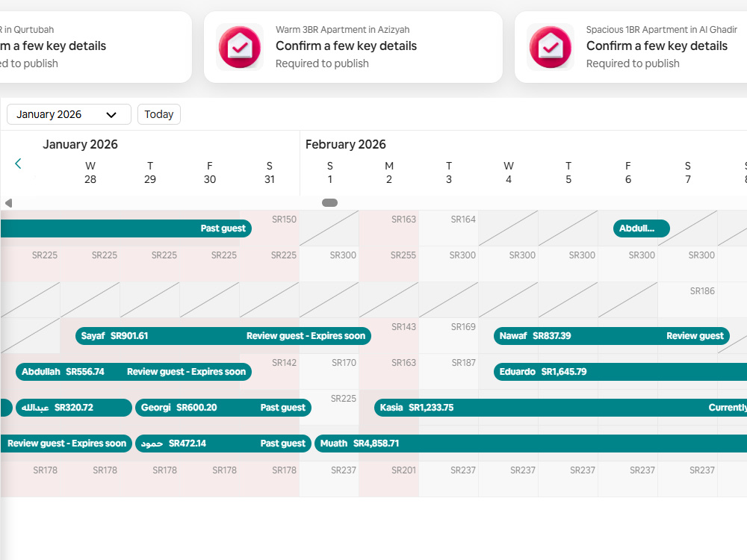This screenshot has width=747, height=560.
Task: Click Azizyah card envelope check icon
Action: pos(240,47)
